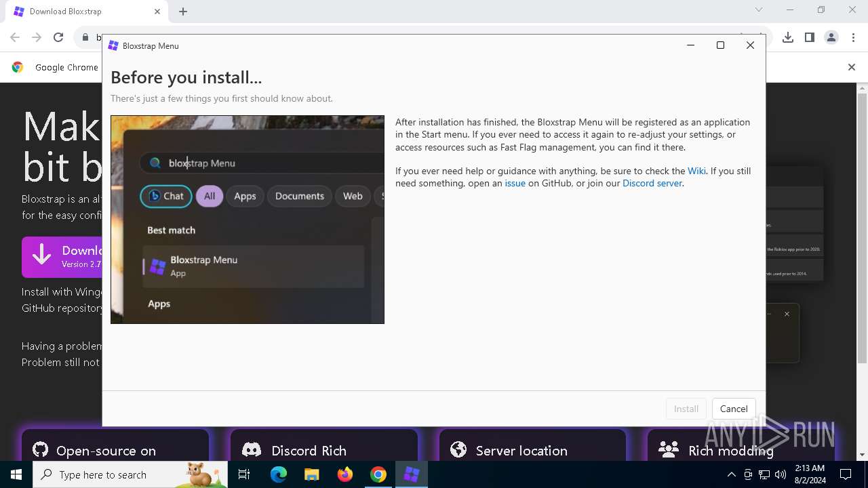Open the Windows Start menu
The image size is (868, 488).
(16, 474)
